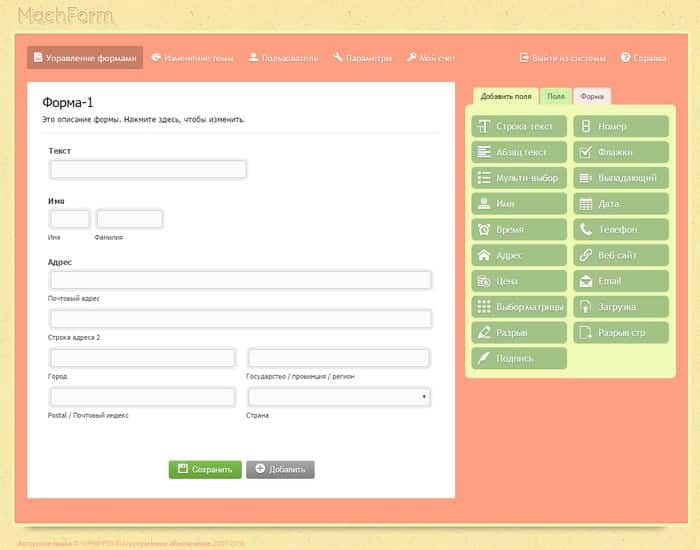Viewport: 700px width, 550px height.
Task: Insert the Выпадающий drop-down field
Action: 621,178
